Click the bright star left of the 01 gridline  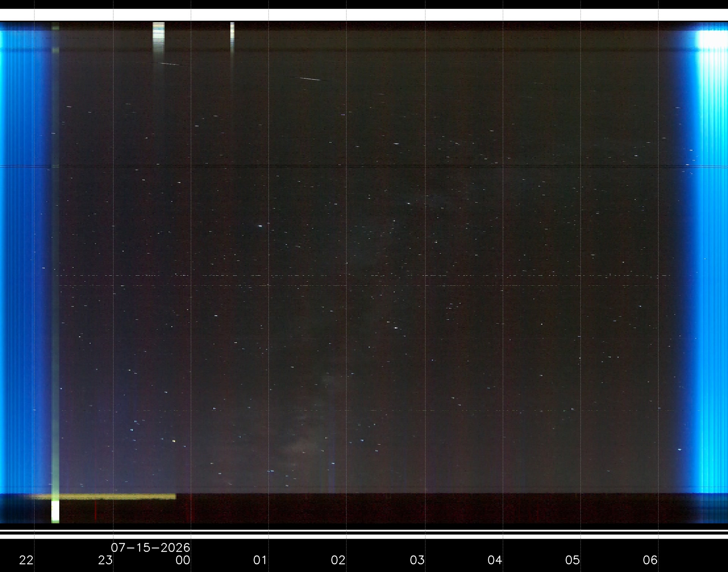click(x=260, y=226)
